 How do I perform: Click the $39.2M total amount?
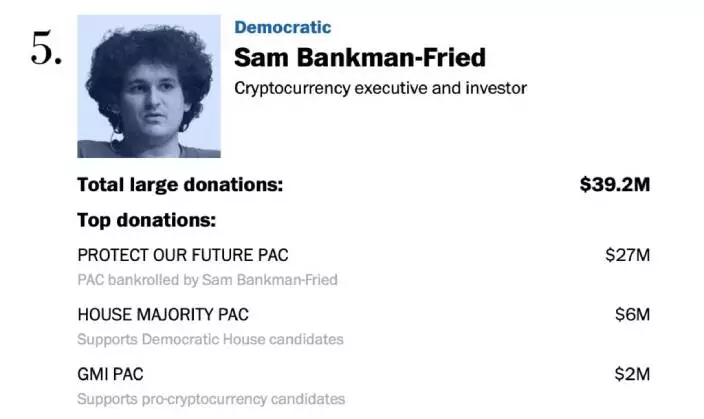point(615,185)
